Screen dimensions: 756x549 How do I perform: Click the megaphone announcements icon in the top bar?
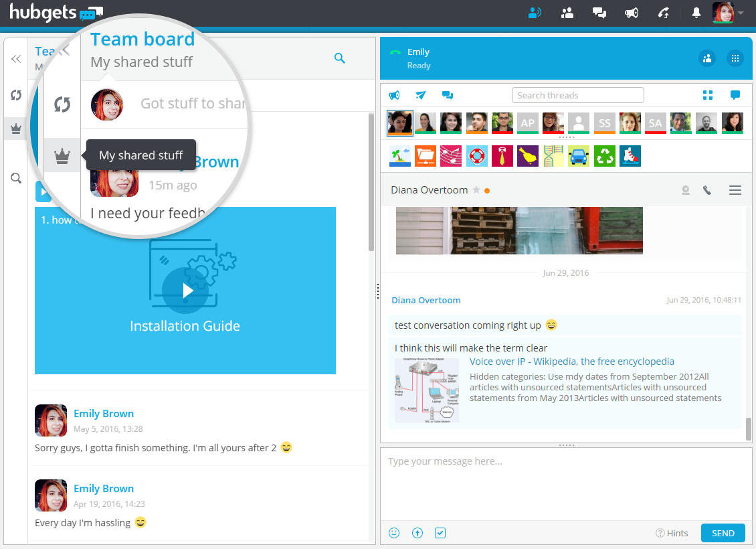point(631,13)
